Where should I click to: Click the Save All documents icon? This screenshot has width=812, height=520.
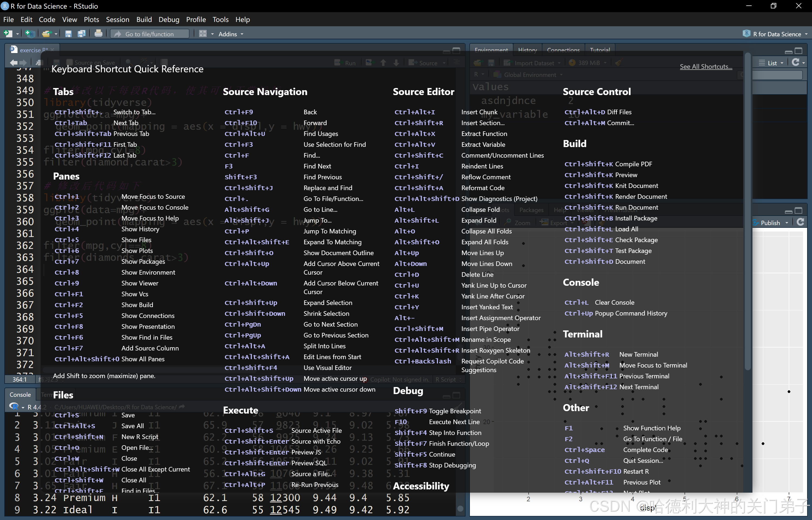tap(81, 34)
